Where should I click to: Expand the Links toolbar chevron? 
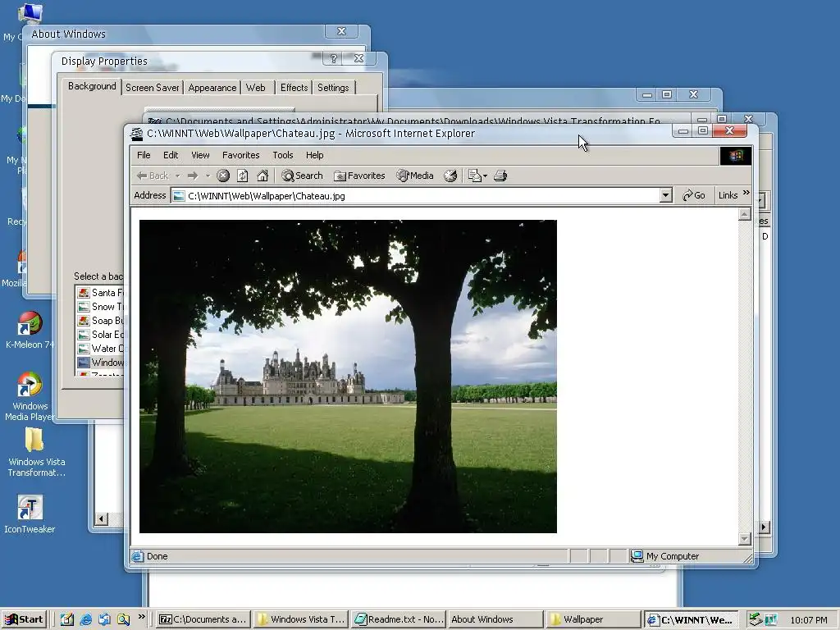tap(746, 193)
